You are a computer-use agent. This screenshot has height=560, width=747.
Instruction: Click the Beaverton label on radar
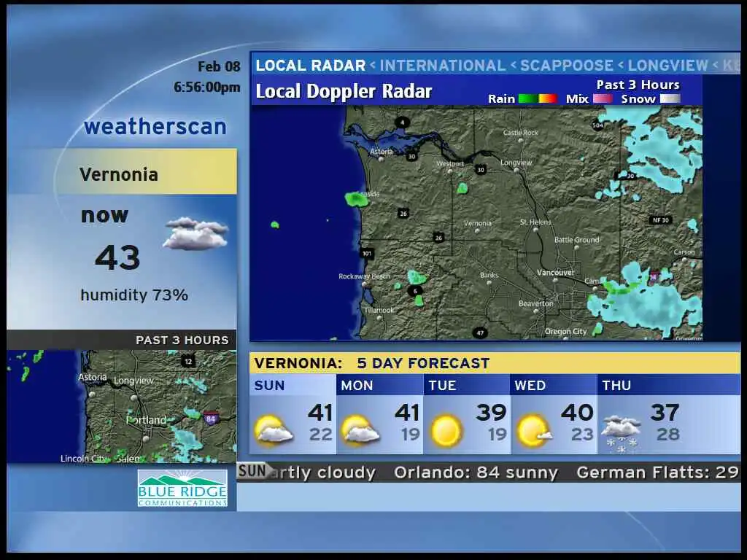pos(536,303)
